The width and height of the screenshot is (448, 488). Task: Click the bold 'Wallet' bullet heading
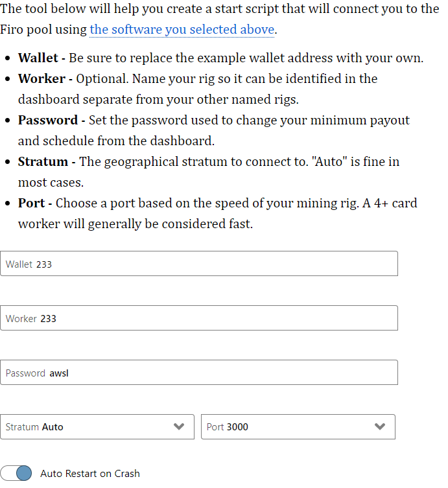38,58
